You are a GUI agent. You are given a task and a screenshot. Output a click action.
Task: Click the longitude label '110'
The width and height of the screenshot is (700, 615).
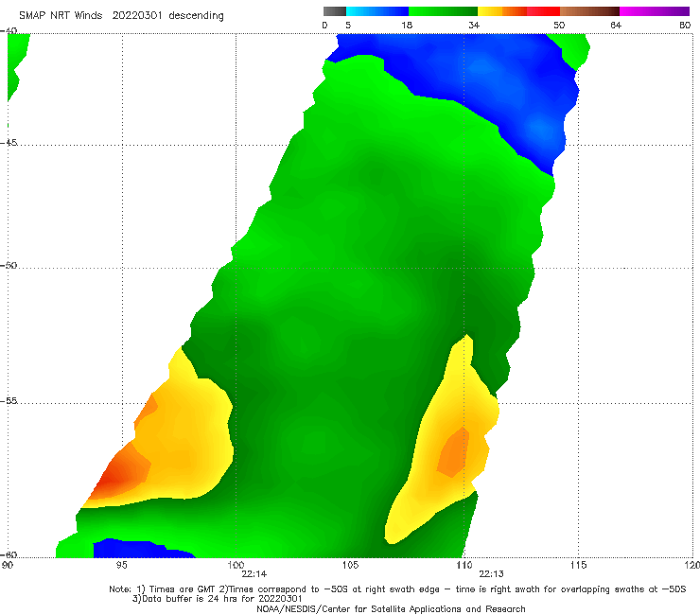coord(464,566)
